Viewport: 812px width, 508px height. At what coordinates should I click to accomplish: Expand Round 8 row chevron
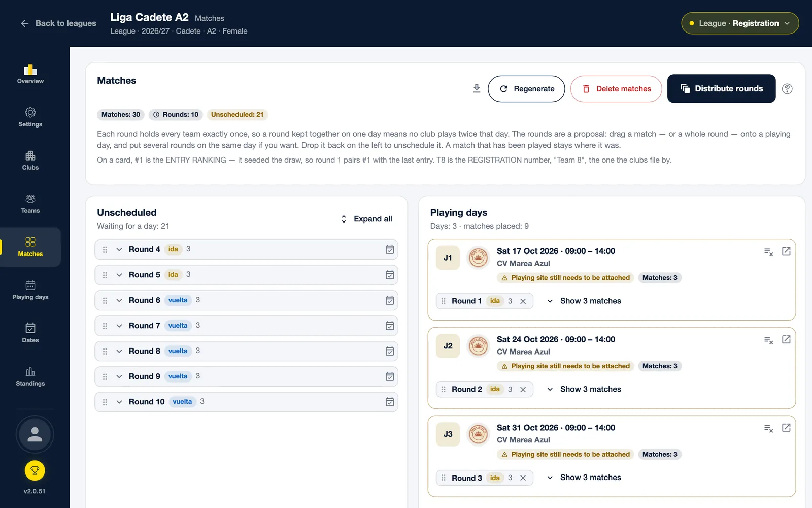click(x=119, y=351)
